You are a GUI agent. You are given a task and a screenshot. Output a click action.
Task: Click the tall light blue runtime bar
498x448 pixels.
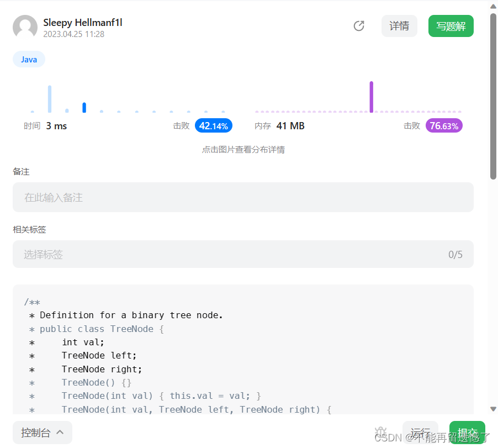pos(50,99)
